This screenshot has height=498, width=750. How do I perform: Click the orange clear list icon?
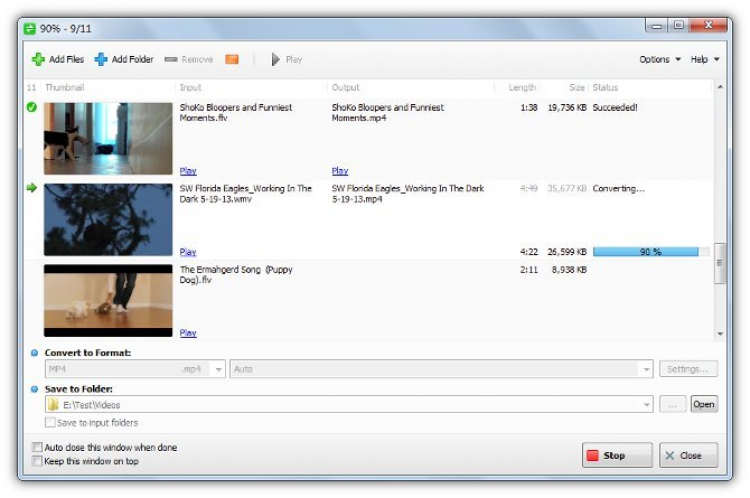click(x=232, y=59)
